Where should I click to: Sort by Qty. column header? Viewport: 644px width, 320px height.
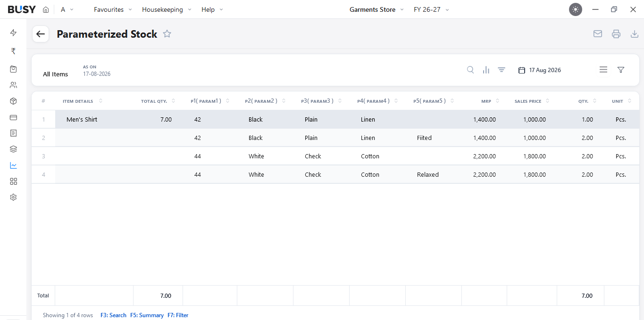[x=587, y=101]
